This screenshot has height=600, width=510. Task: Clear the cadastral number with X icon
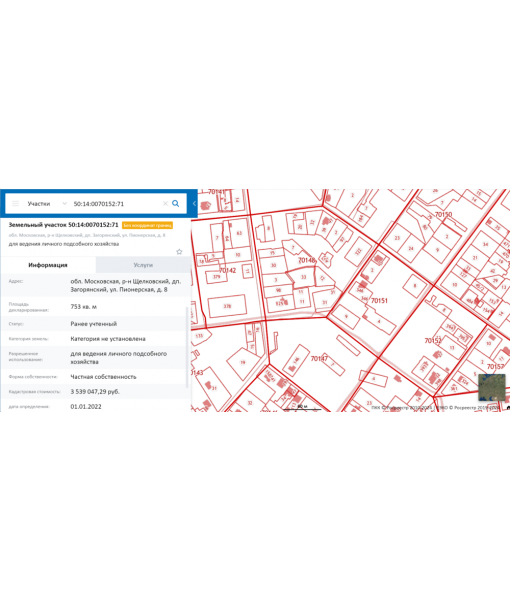tap(165, 204)
